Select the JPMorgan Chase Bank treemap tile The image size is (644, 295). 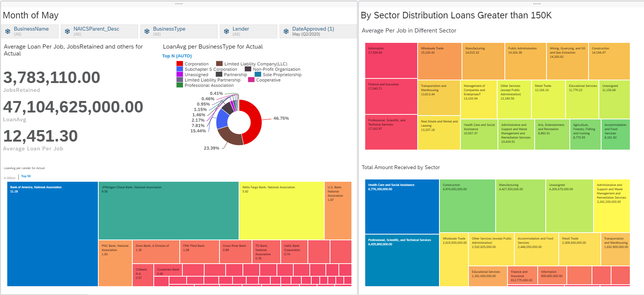click(169, 210)
